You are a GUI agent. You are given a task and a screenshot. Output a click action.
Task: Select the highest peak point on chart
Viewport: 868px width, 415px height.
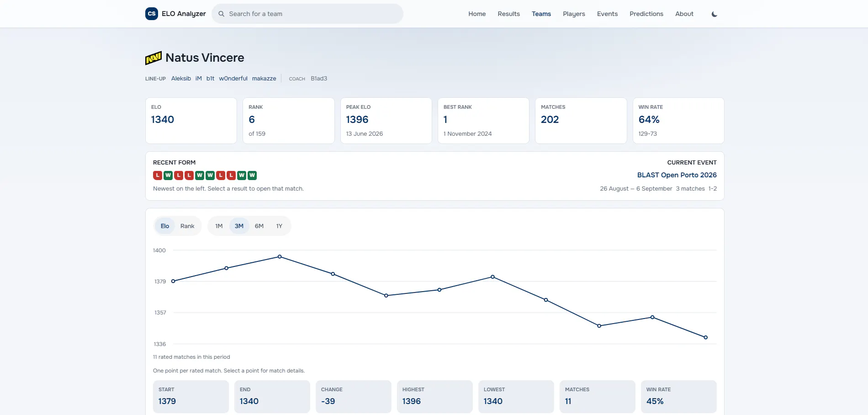tap(280, 257)
